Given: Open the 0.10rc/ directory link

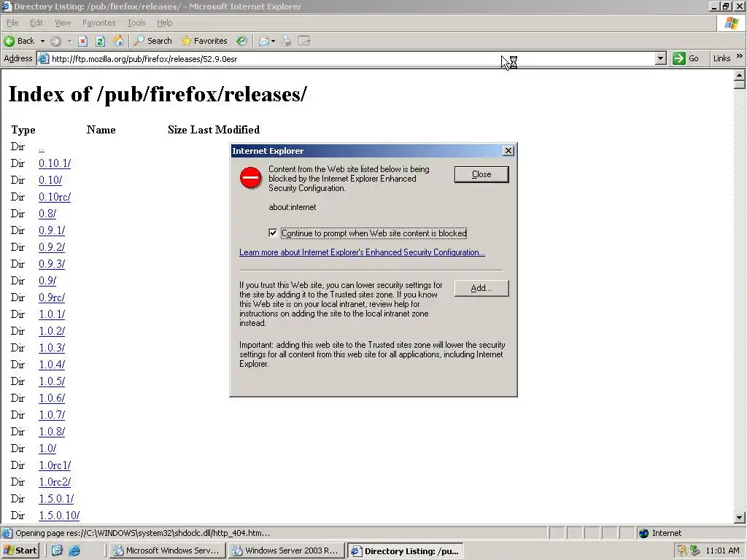Looking at the screenshot, I should (55, 197).
